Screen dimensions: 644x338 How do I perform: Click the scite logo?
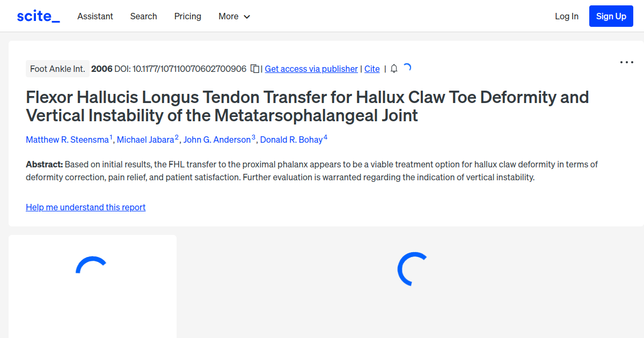pyautogui.click(x=38, y=16)
